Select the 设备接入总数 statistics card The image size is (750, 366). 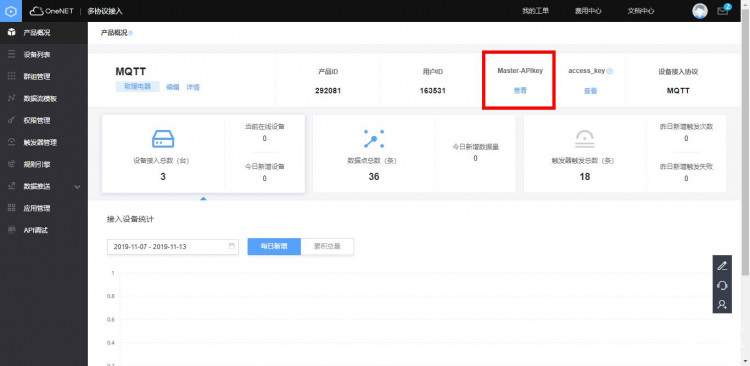click(x=203, y=154)
